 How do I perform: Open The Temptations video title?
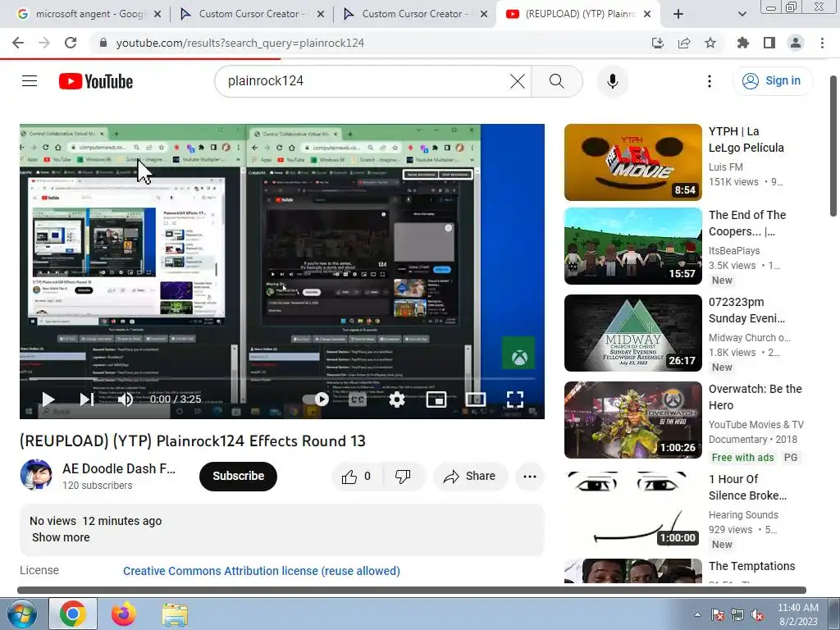point(751,566)
